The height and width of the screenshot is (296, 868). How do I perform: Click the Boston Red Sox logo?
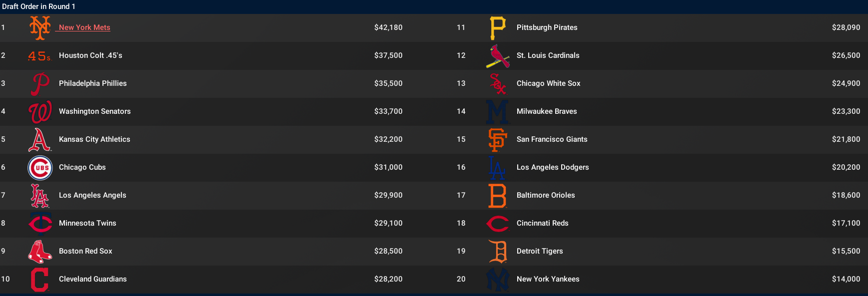40,251
